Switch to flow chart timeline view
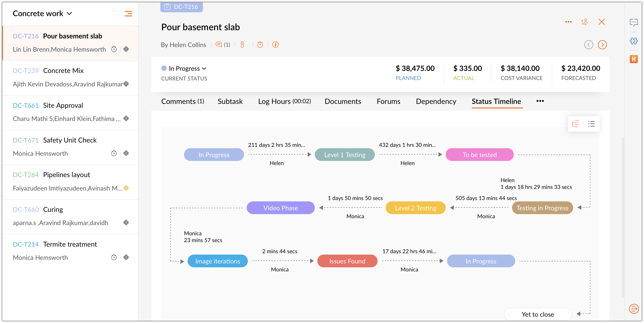This screenshot has height=323, width=644. pyautogui.click(x=576, y=124)
